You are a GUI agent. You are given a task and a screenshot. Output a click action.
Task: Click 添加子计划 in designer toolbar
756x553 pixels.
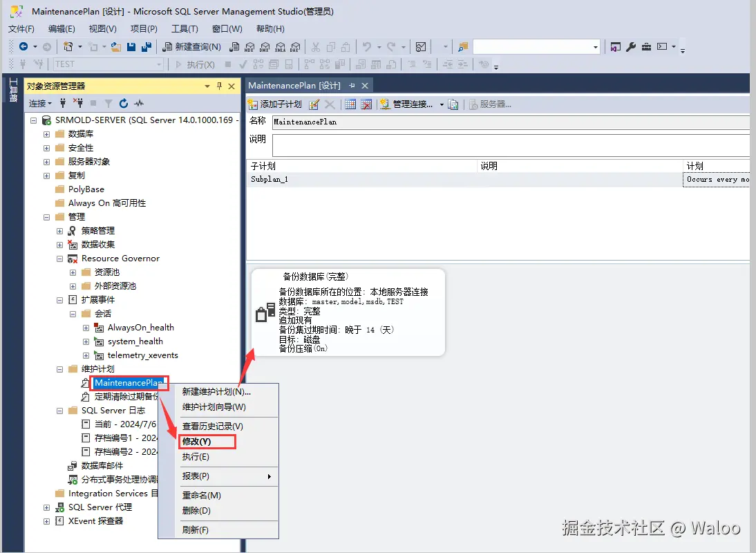(275, 104)
